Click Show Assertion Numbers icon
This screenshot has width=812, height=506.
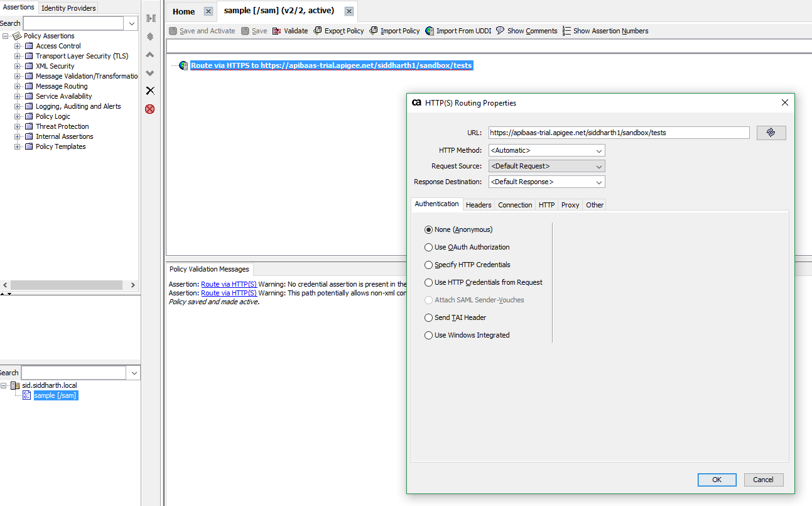[x=566, y=31]
